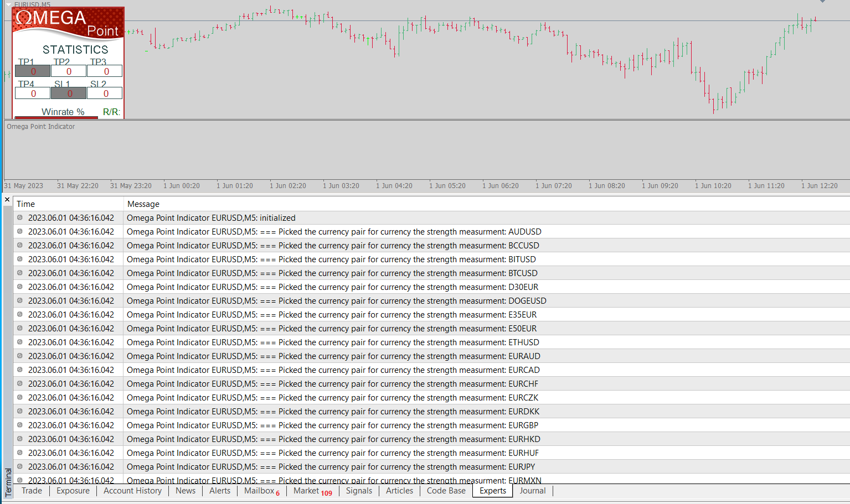The image size is (850, 504).
Task: Click the TP1 statistics value box
Action: [x=33, y=71]
